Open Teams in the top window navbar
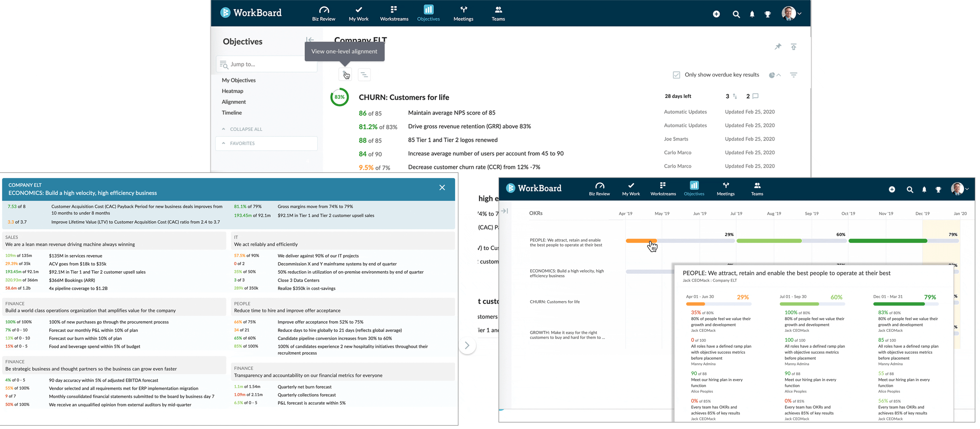The height and width of the screenshot is (429, 980). [x=498, y=13]
